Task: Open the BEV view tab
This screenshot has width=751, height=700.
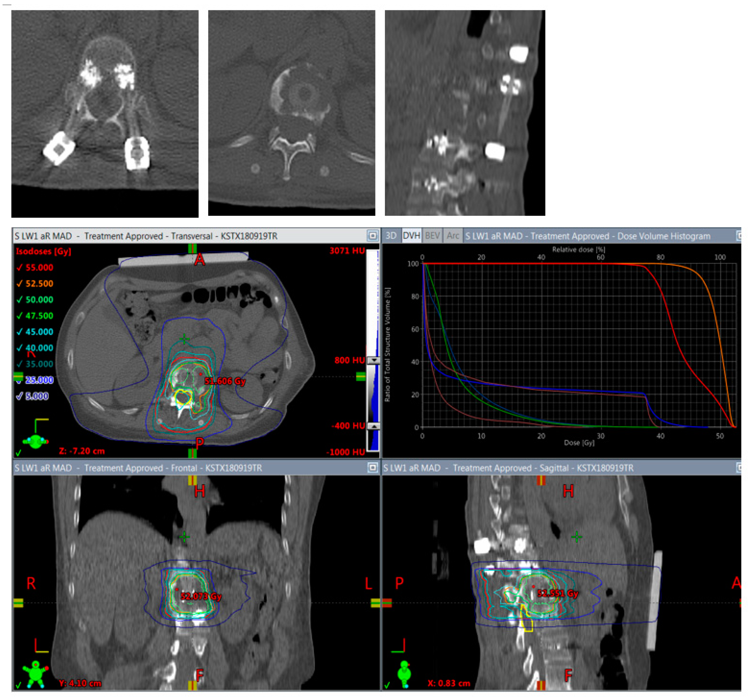Action: pos(432,236)
